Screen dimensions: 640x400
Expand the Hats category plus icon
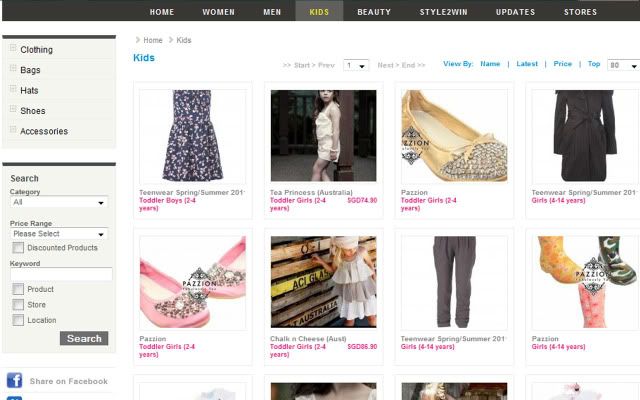coord(13,89)
